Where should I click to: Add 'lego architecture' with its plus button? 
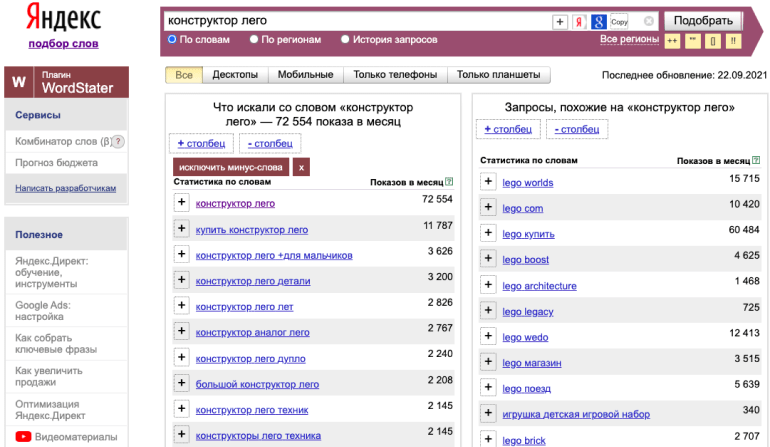pos(488,284)
